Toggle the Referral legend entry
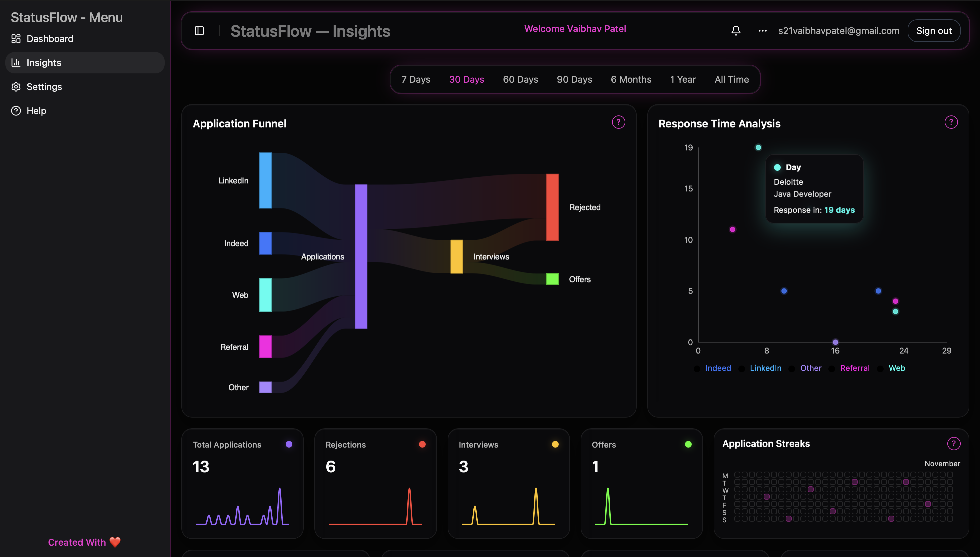Screen dimensions: 980x557 [x=855, y=368]
